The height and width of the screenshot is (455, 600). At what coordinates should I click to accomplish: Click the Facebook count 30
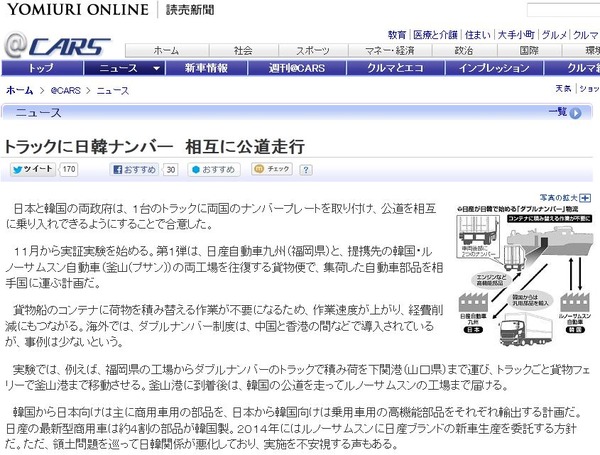coord(171,170)
